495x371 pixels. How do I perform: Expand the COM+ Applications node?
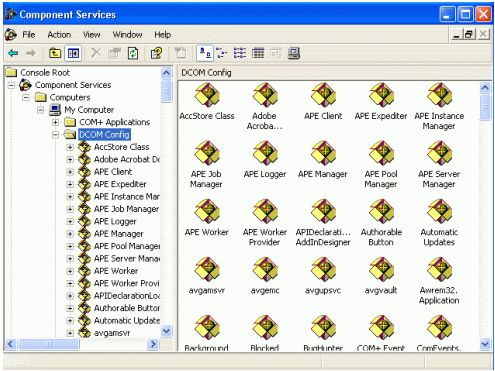pos(55,122)
